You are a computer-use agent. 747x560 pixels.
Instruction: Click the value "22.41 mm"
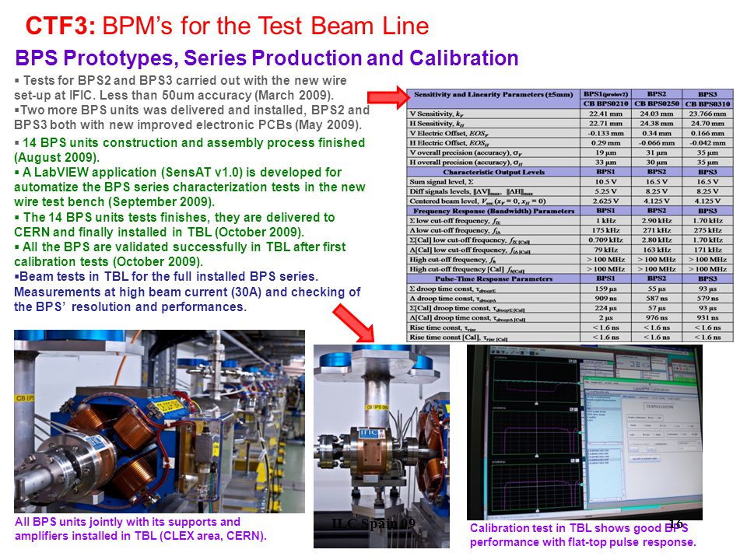coord(605,114)
